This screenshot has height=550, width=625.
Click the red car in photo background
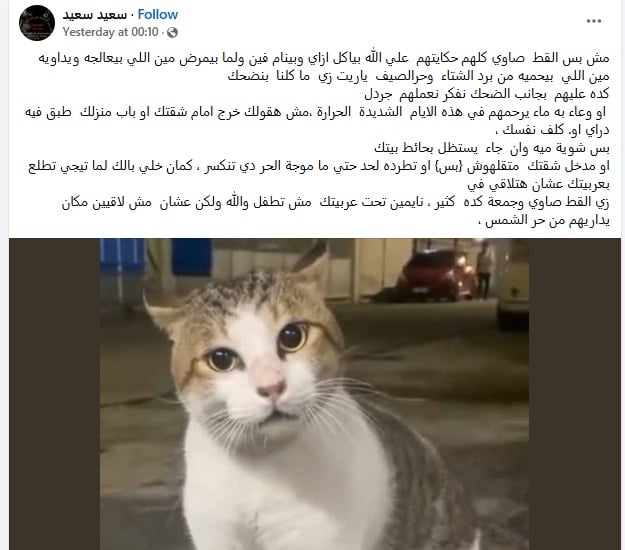pyautogui.click(x=436, y=276)
